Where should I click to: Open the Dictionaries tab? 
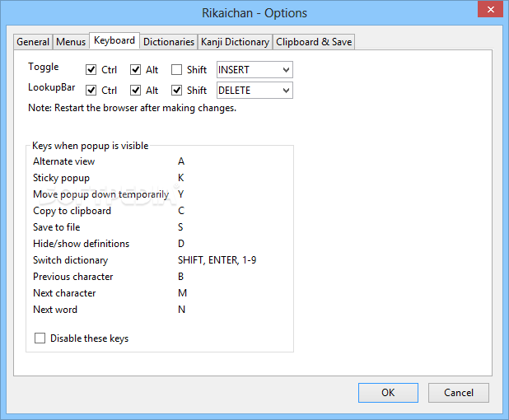pyautogui.click(x=169, y=42)
